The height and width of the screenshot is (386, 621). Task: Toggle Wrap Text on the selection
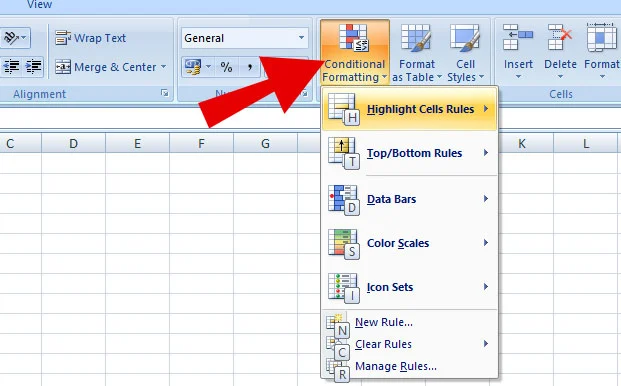(x=90, y=38)
